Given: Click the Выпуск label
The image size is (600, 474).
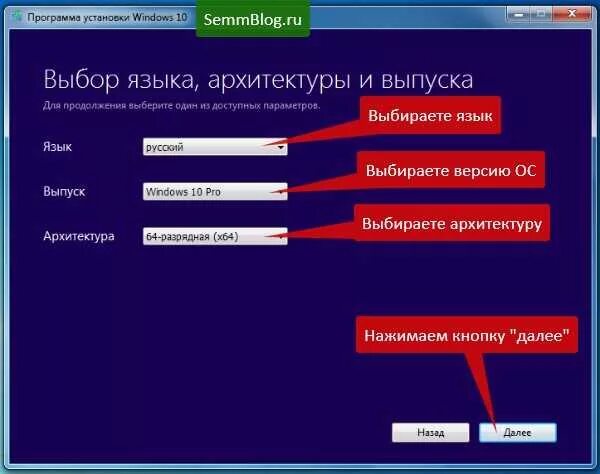Looking at the screenshot, I should pos(64,191).
